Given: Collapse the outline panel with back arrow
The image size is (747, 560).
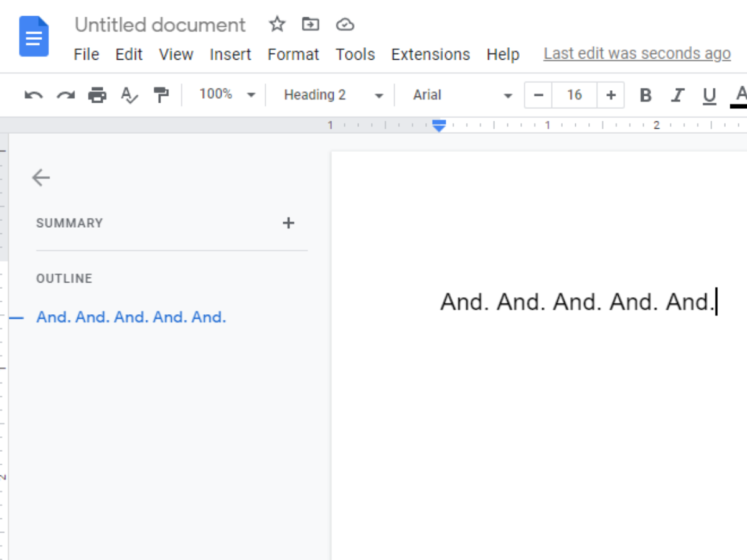Looking at the screenshot, I should click(x=40, y=177).
